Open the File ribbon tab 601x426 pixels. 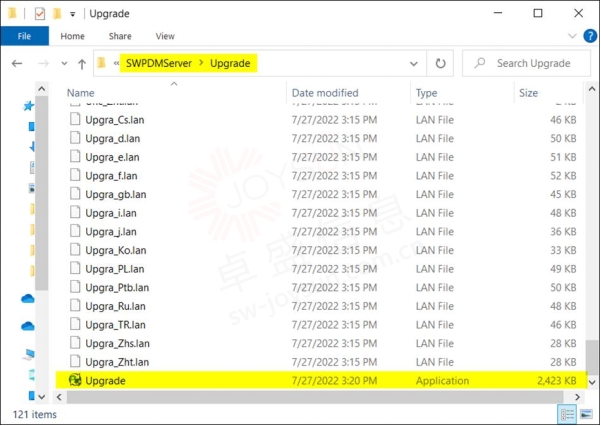point(25,36)
